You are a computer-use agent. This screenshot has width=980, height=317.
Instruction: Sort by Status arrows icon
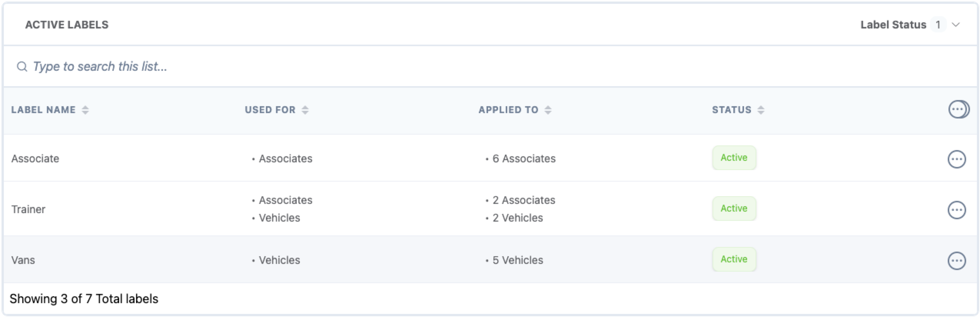[761, 110]
